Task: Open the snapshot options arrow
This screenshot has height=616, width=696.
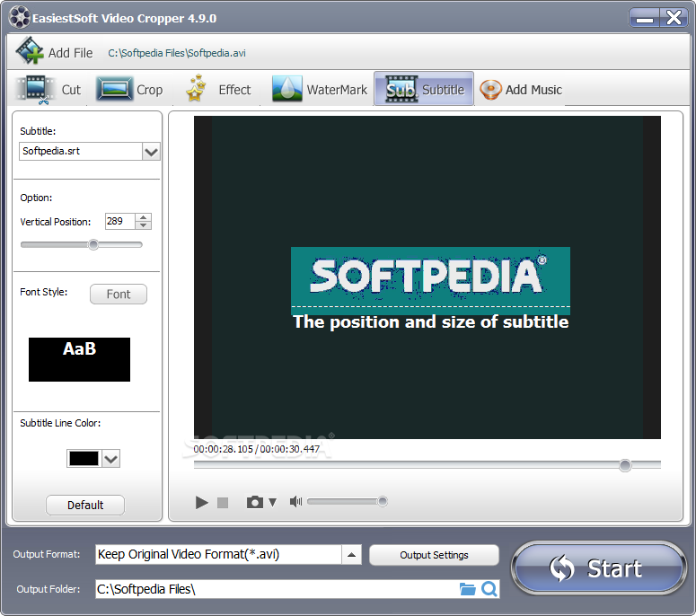Action: click(272, 502)
